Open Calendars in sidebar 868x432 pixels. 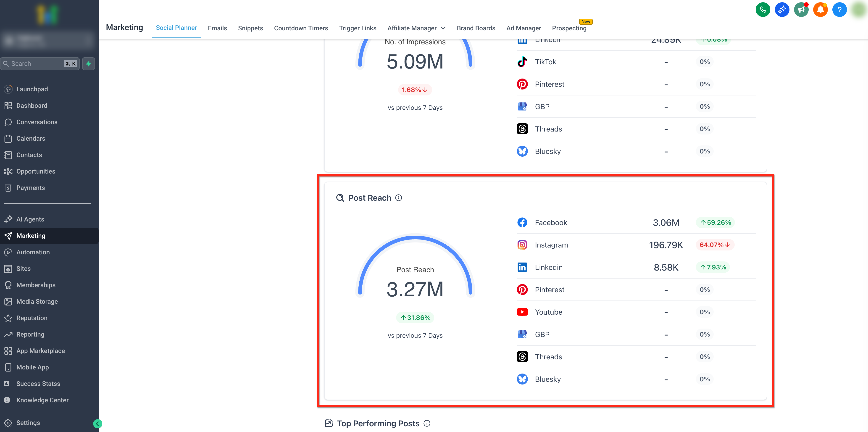tap(49, 139)
